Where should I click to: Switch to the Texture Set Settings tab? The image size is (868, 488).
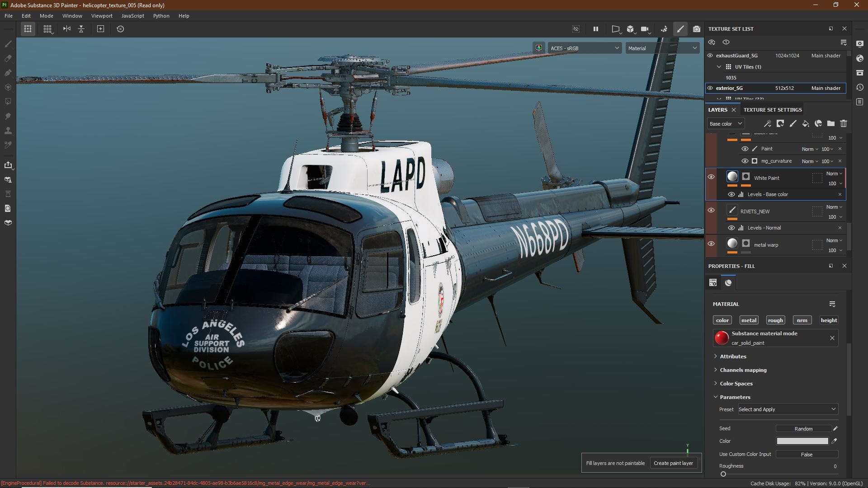772,109
